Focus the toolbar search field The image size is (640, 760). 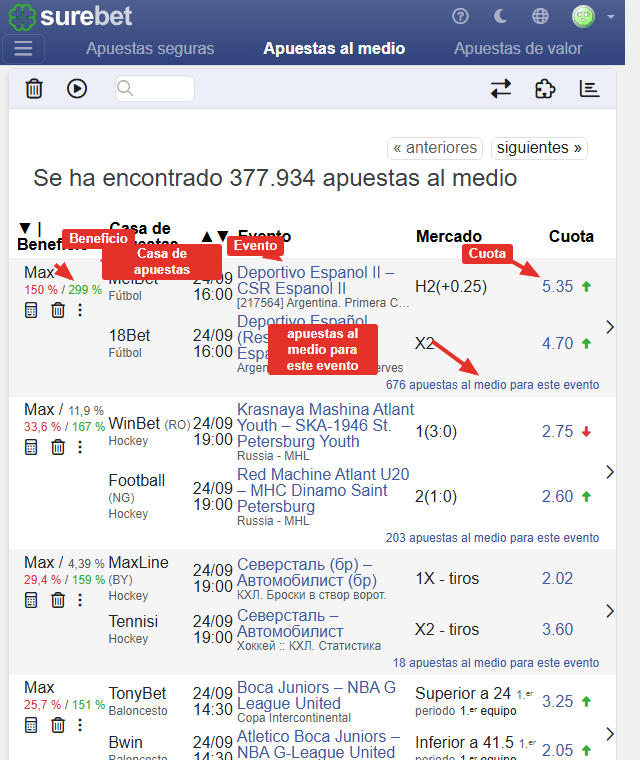pos(155,89)
